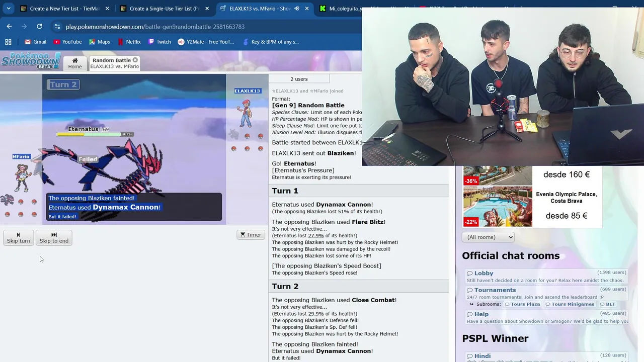Click the streamer webcam overlay

tap(503, 86)
